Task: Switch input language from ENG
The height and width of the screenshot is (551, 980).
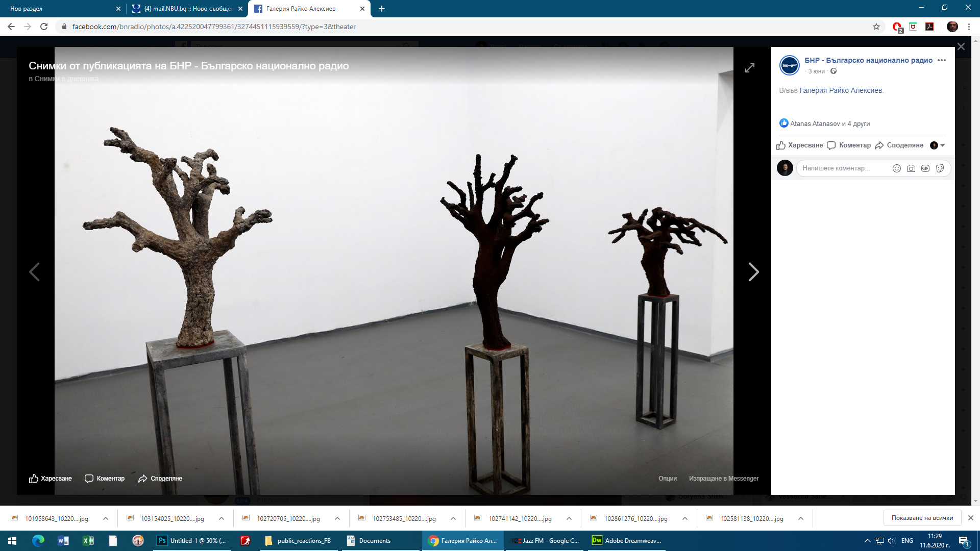Action: (x=907, y=541)
